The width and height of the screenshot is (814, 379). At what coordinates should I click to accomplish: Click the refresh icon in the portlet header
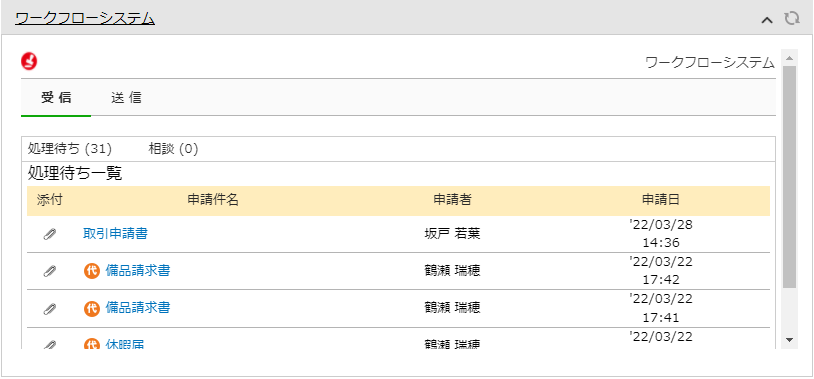point(792,19)
